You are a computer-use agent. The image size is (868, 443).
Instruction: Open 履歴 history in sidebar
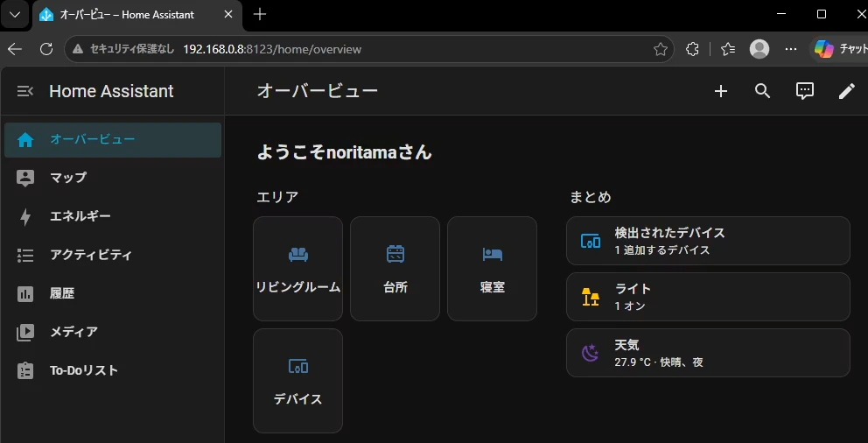point(113,293)
